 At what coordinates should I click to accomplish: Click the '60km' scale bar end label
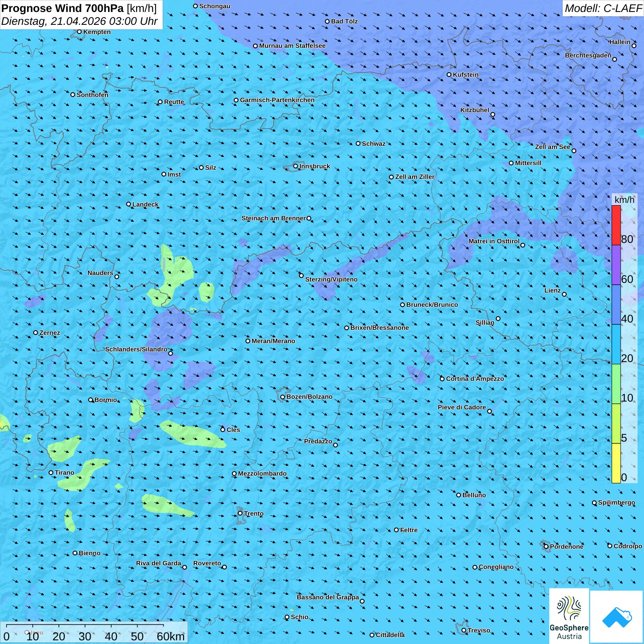pyautogui.click(x=171, y=636)
